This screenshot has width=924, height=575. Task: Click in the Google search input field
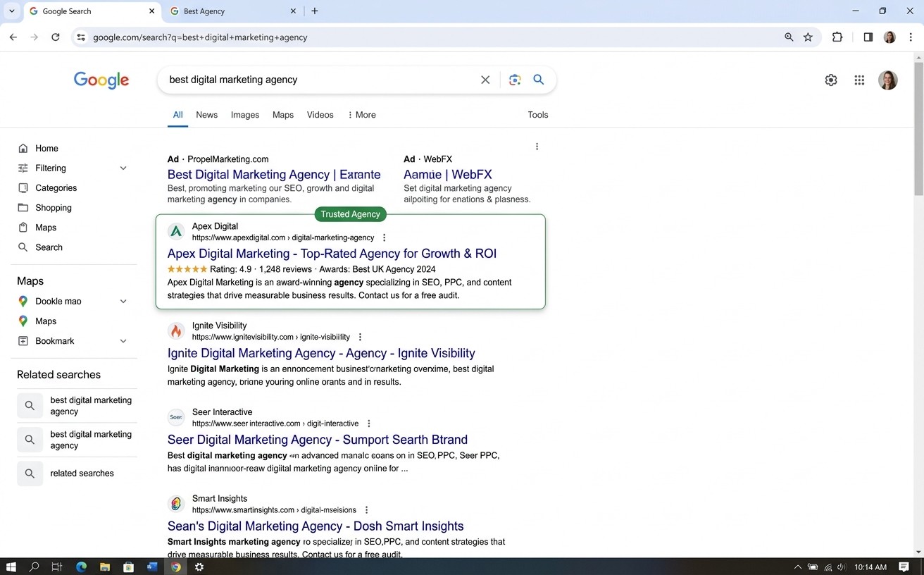[320, 80]
